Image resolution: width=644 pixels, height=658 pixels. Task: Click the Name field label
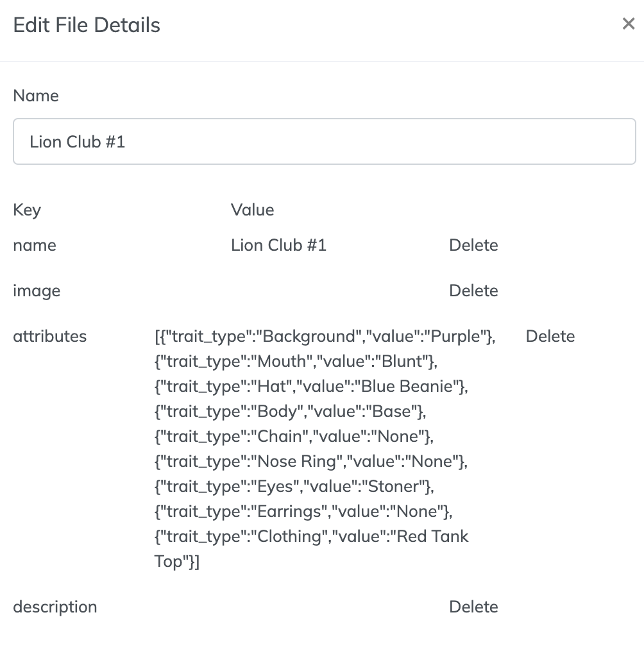click(x=36, y=95)
